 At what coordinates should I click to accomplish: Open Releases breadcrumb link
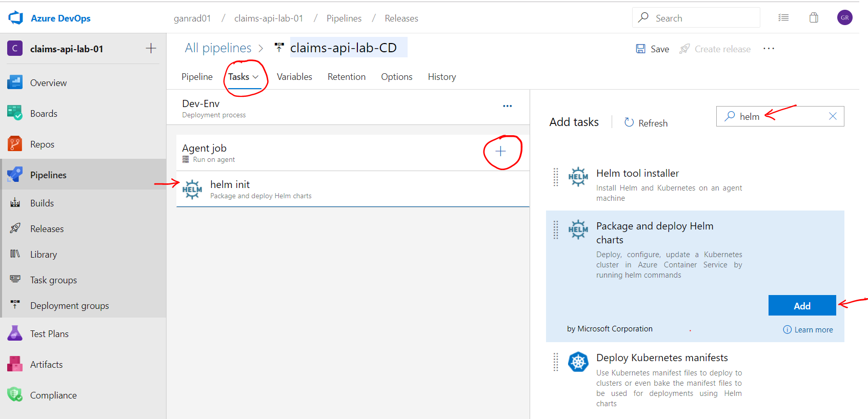coord(401,18)
